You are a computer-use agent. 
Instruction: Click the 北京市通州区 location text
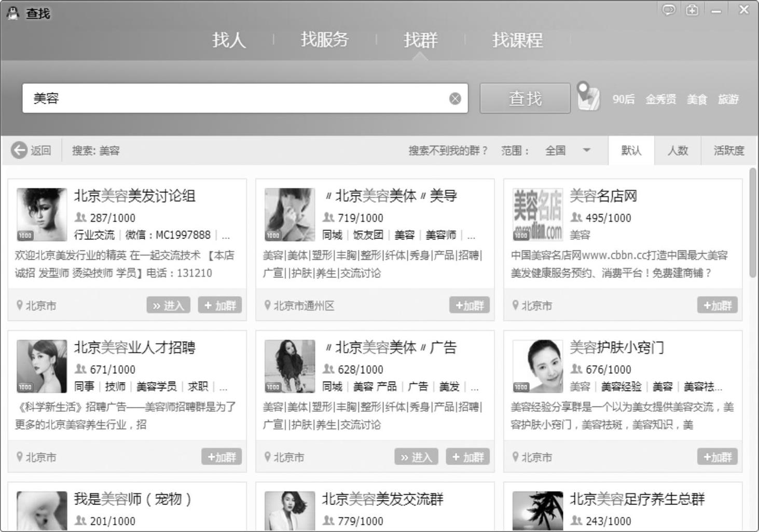point(304,306)
